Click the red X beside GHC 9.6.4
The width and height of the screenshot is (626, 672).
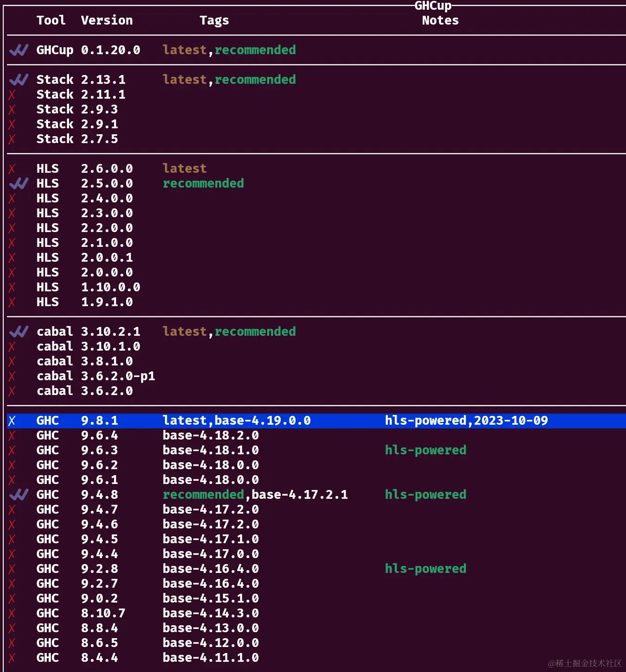12,435
